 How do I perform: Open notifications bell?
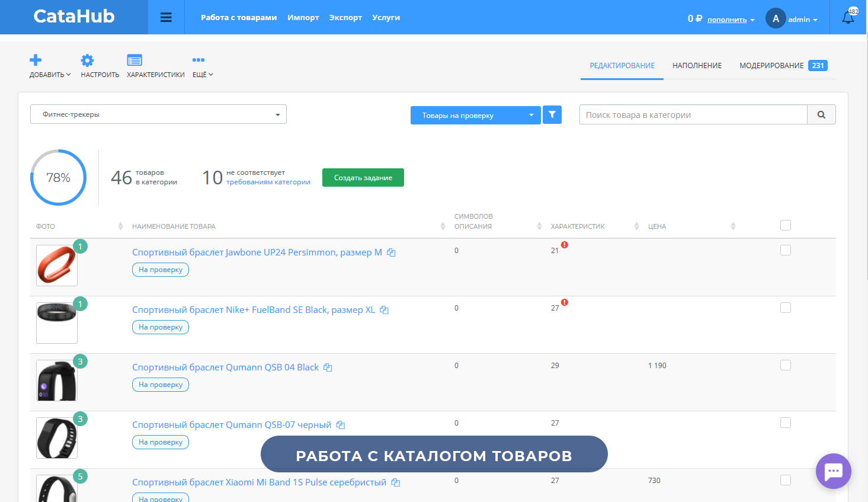[848, 17]
